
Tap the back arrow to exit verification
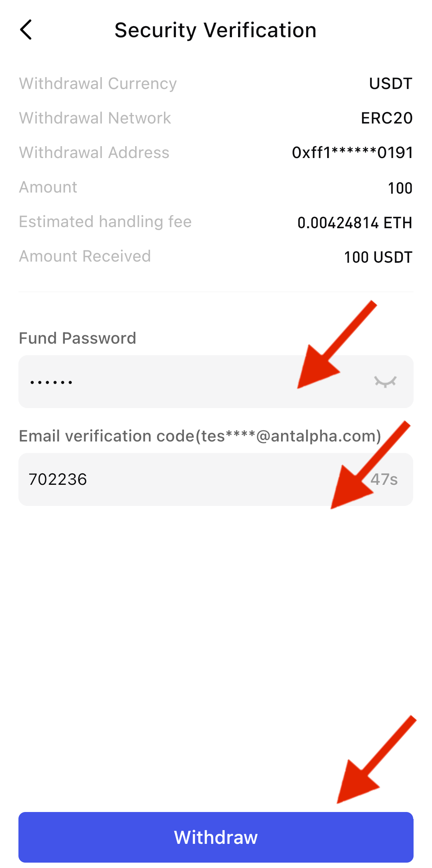pos(26,30)
